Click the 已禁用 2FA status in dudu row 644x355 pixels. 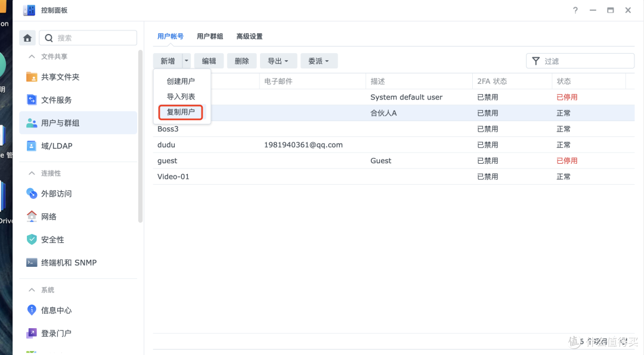488,145
